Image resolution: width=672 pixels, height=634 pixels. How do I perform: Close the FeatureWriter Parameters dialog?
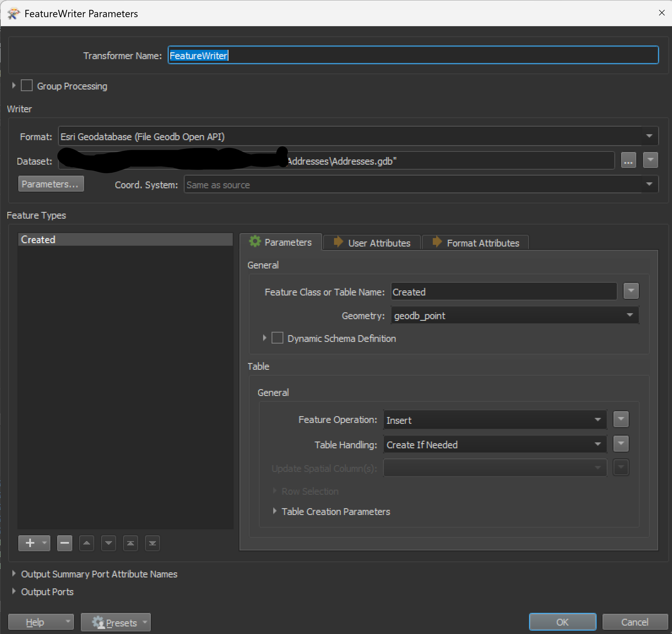(x=662, y=13)
